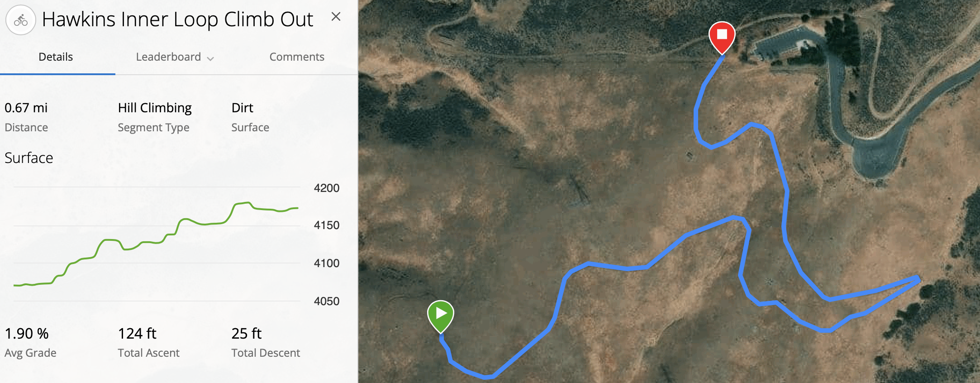Viewport: 980px width, 383px height.
Task: Click the 25 ft total descent stat
Action: point(247,334)
